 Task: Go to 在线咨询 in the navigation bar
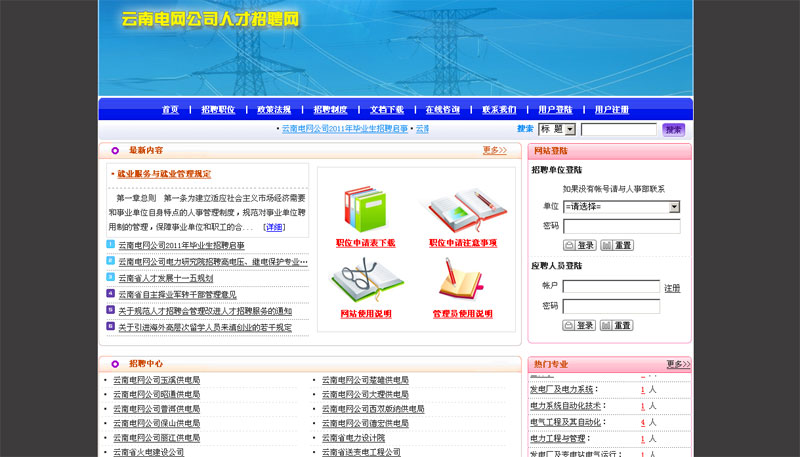pos(442,110)
